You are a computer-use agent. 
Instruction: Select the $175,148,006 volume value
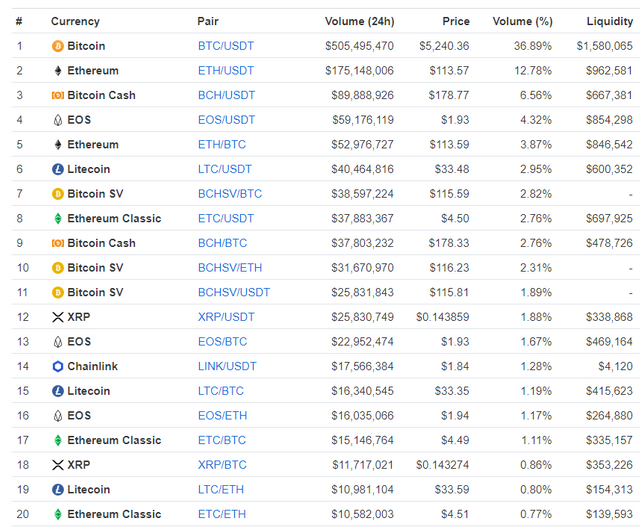tap(360, 71)
